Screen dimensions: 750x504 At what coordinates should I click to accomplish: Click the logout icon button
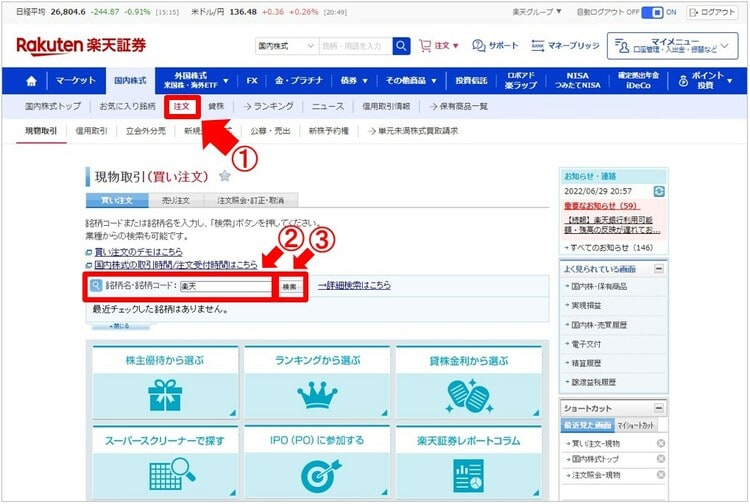711,12
